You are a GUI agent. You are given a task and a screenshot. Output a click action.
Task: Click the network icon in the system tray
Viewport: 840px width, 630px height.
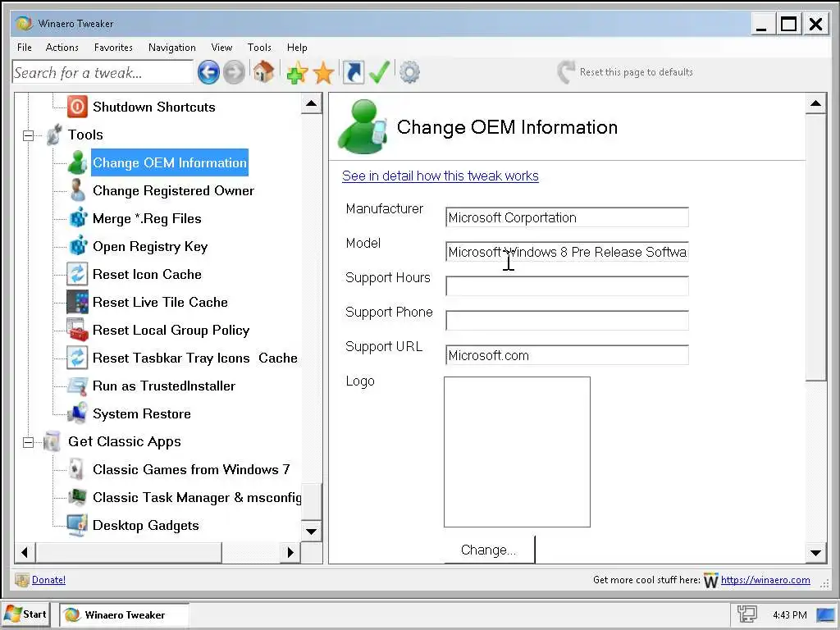tap(746, 614)
